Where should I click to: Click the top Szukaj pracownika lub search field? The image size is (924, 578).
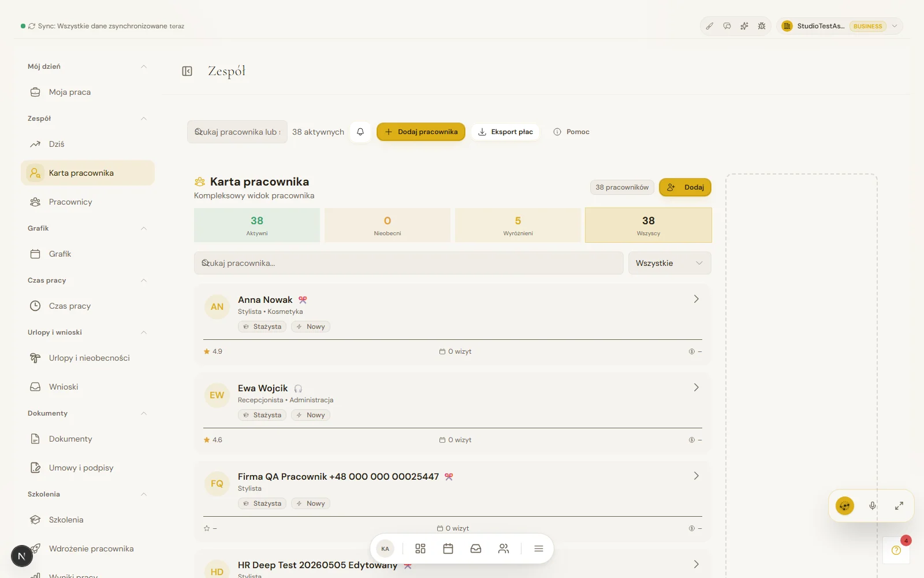click(x=237, y=132)
